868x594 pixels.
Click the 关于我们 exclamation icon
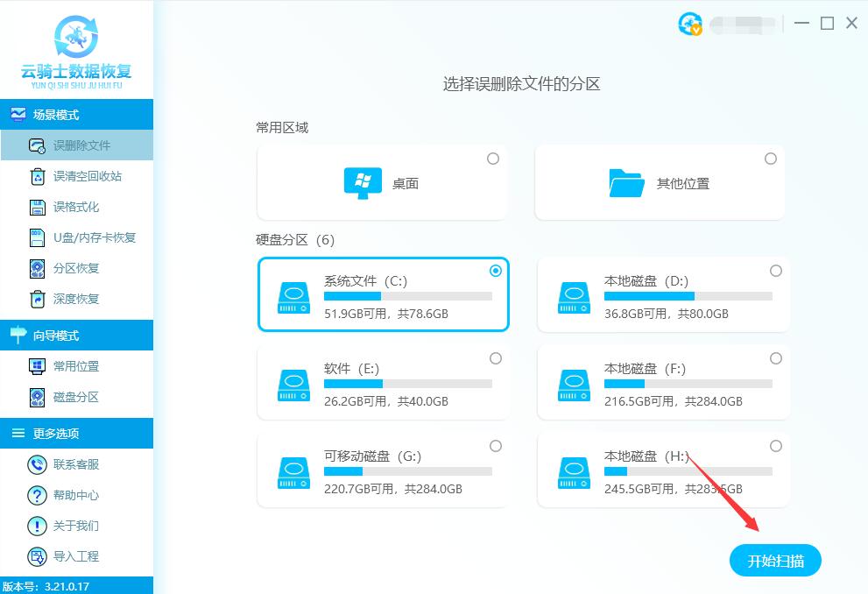pyautogui.click(x=37, y=526)
